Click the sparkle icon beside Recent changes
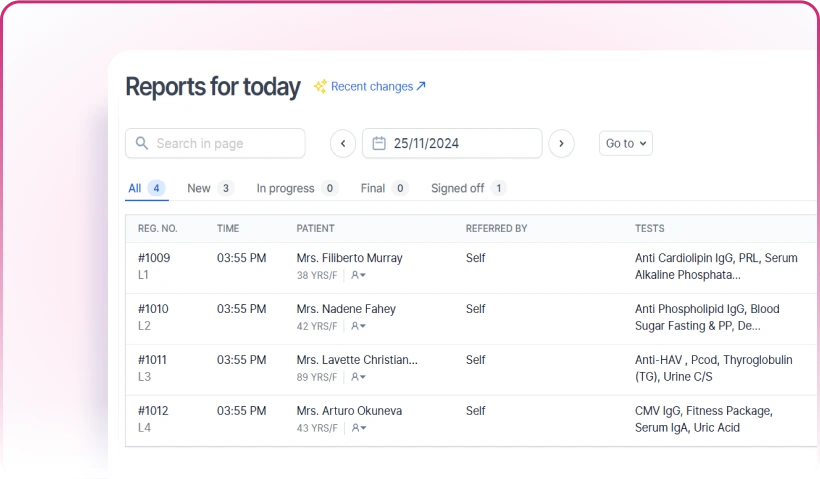The width and height of the screenshot is (820, 479). 320,86
